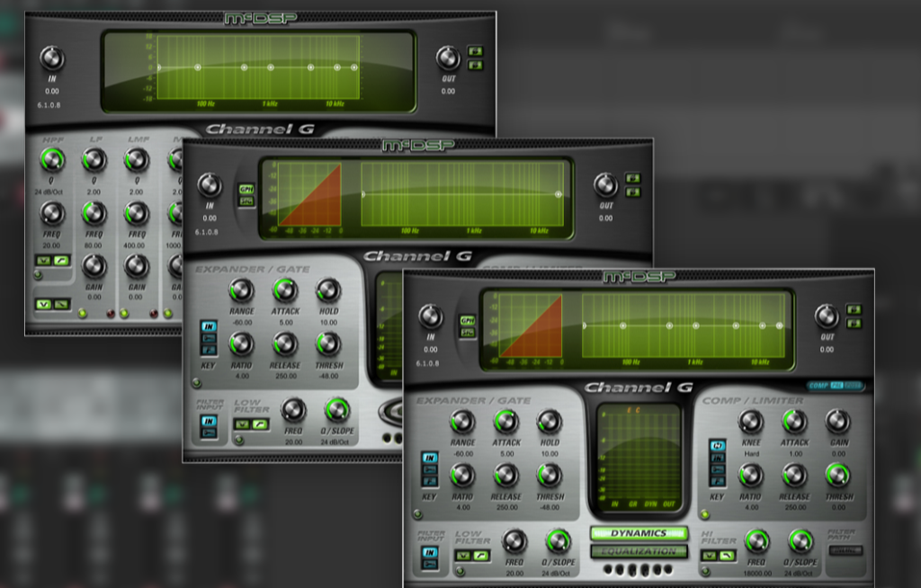
Task: Switch to the DYNAMICS tab
Action: [x=639, y=533]
